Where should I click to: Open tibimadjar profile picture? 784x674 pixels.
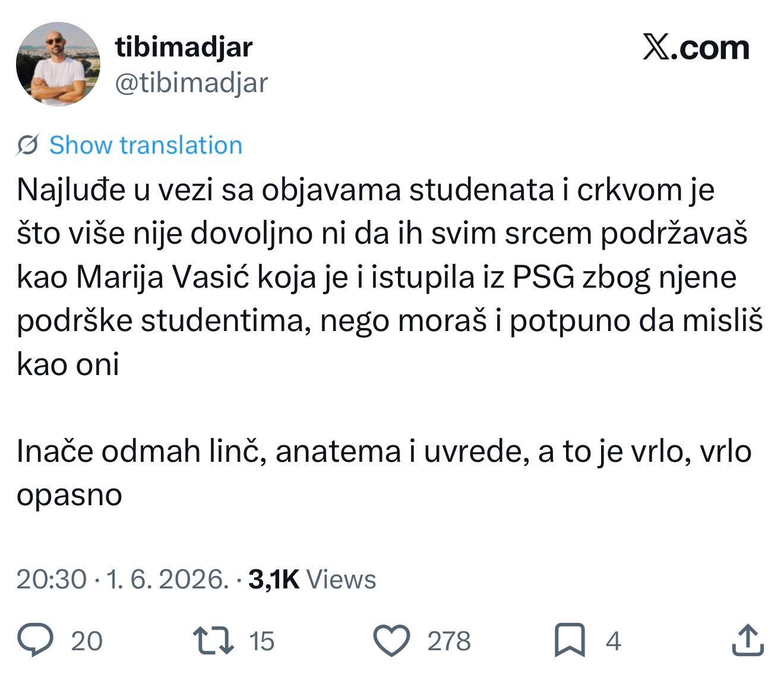click(58, 64)
